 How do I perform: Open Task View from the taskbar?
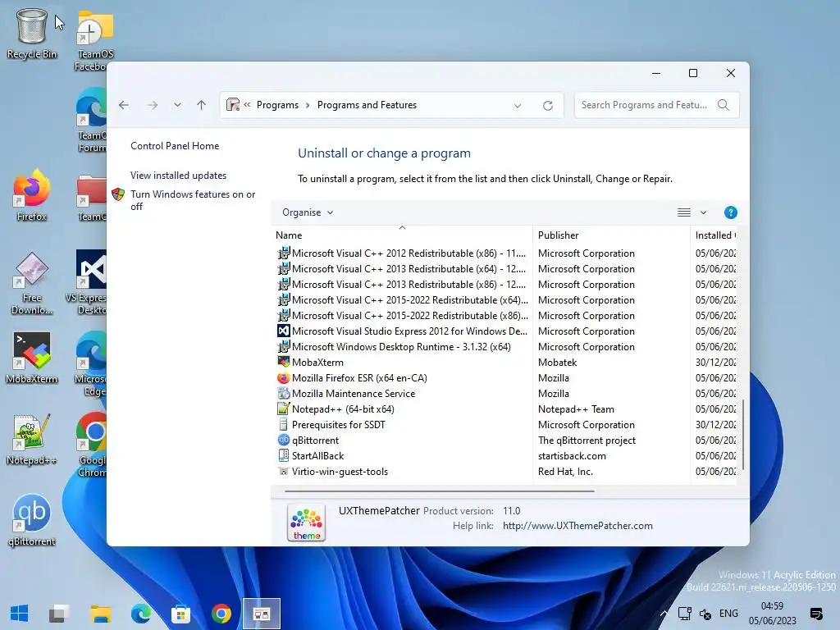point(59,614)
